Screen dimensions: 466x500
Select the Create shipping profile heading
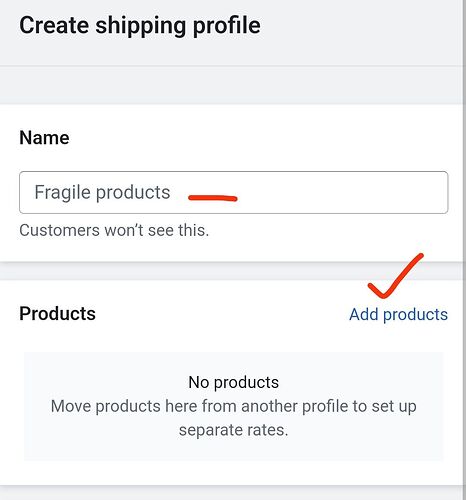point(140,26)
